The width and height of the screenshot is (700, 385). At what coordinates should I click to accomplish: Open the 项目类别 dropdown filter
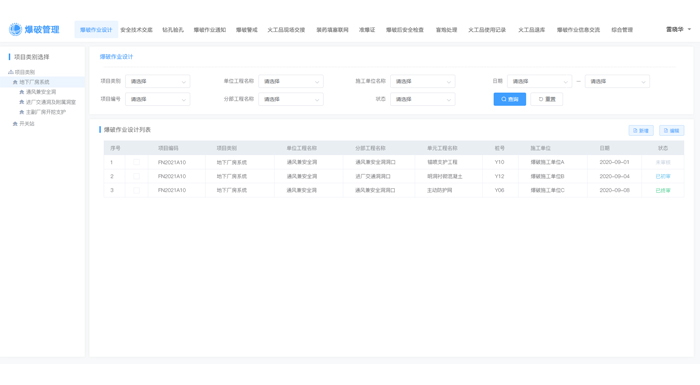point(158,81)
